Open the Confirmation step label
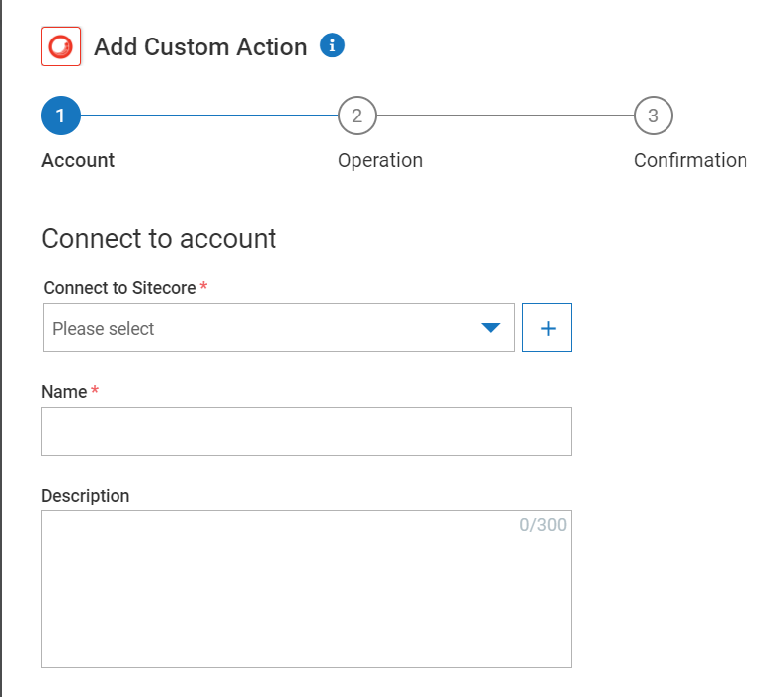Viewport: 784px width, 697px height. click(x=690, y=160)
